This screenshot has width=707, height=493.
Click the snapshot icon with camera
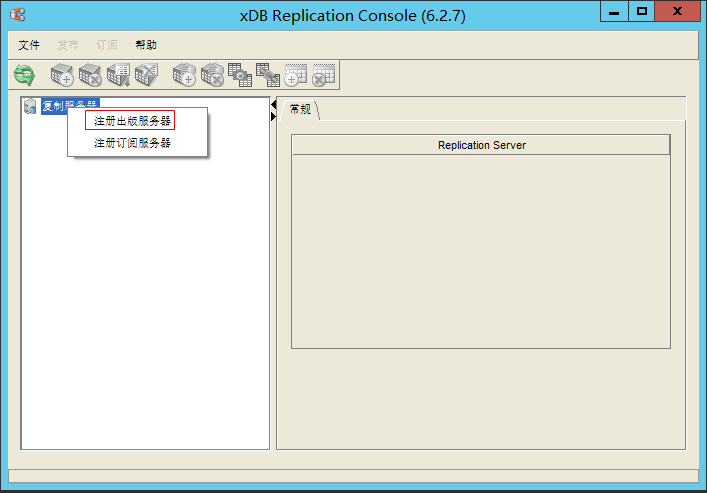pos(240,75)
